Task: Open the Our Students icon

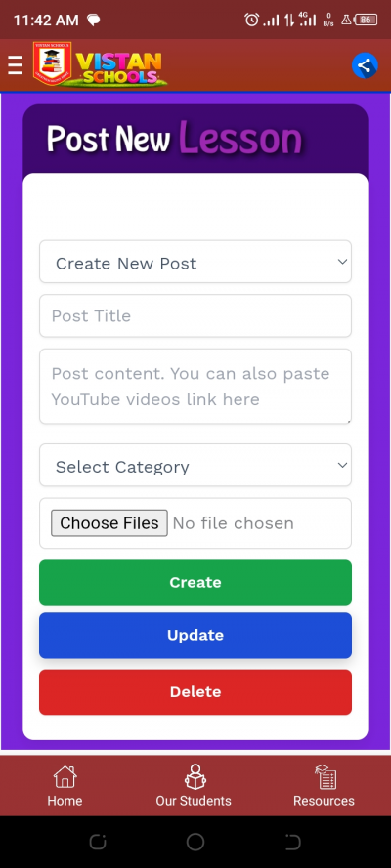Action: pyautogui.click(x=195, y=776)
